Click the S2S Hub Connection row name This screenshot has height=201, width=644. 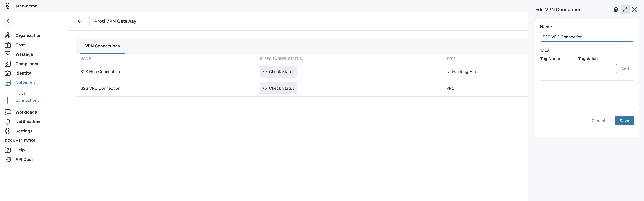100,72
